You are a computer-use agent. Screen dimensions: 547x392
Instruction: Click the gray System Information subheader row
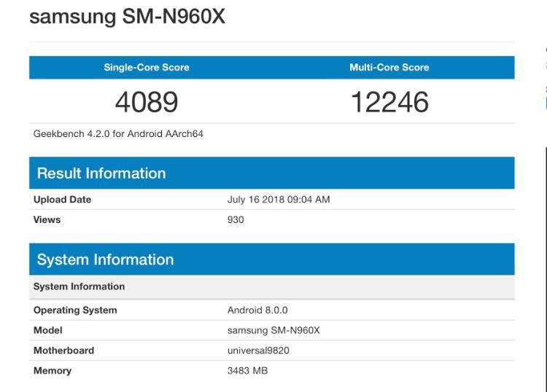click(272, 287)
